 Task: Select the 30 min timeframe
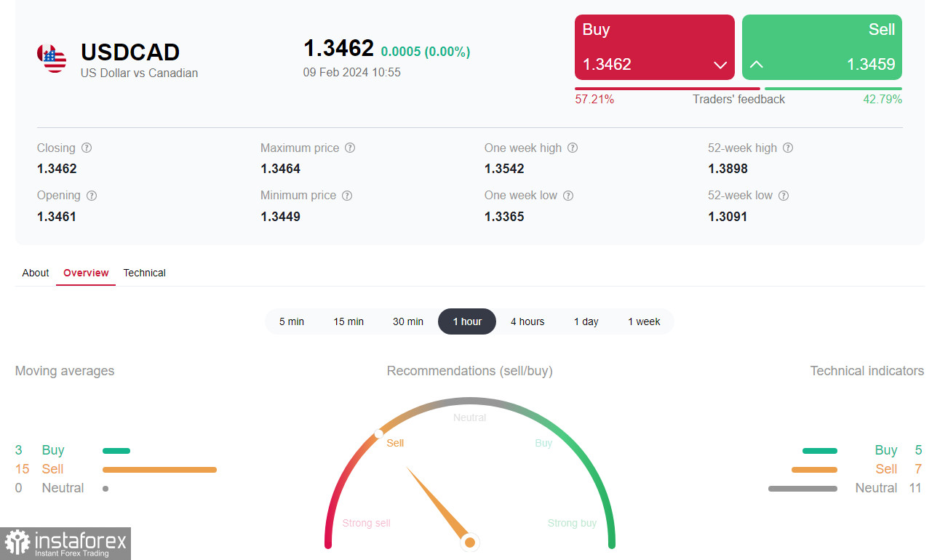pyautogui.click(x=408, y=321)
